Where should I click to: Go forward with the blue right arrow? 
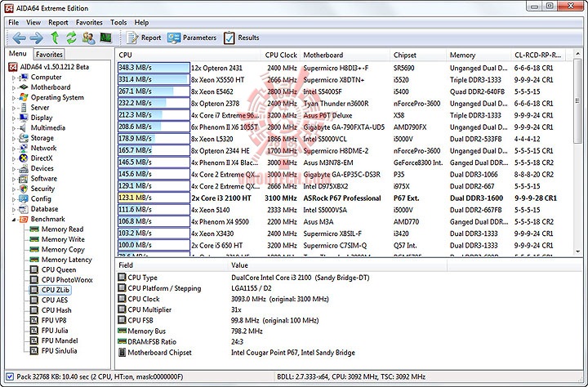(37, 38)
